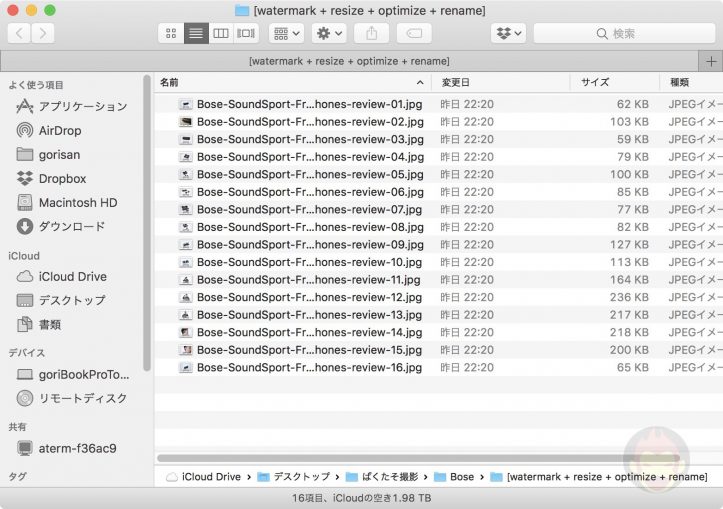Click the horizontal scrollbar of file list
Image resolution: width=723 pixels, height=509 pixels.
tap(418, 458)
